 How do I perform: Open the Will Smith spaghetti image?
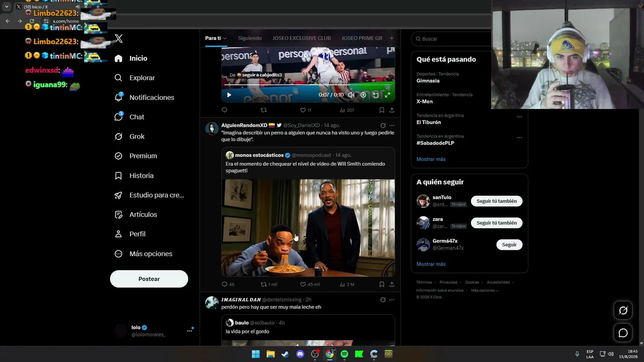(308, 228)
